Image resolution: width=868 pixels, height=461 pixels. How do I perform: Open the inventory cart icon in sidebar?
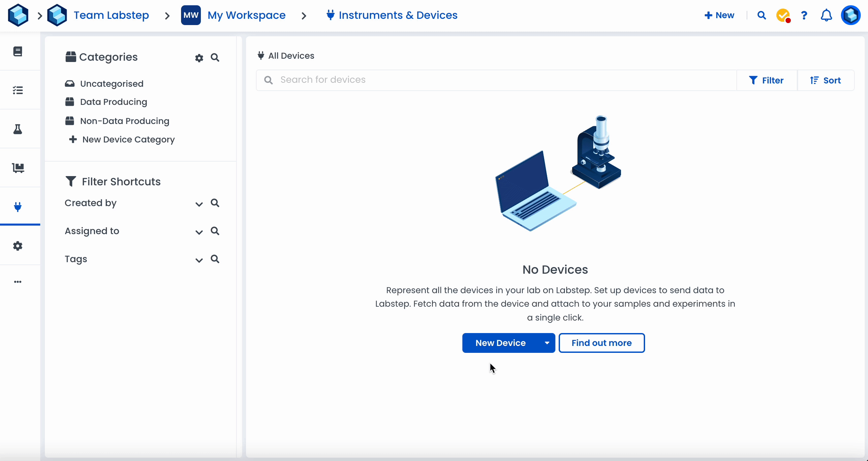18,168
